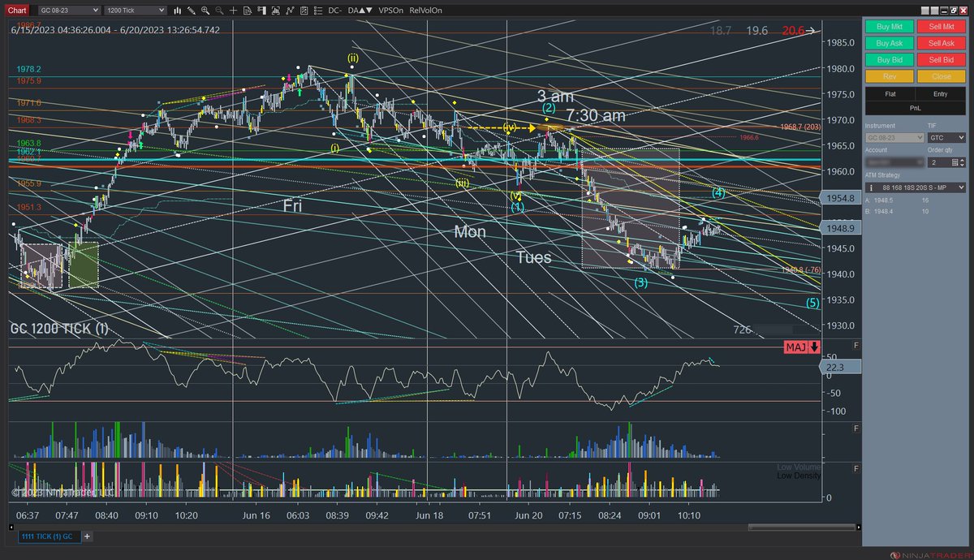Open the bar type icon in chart toolbar
This screenshot has height=560, width=974.
tap(178, 11)
